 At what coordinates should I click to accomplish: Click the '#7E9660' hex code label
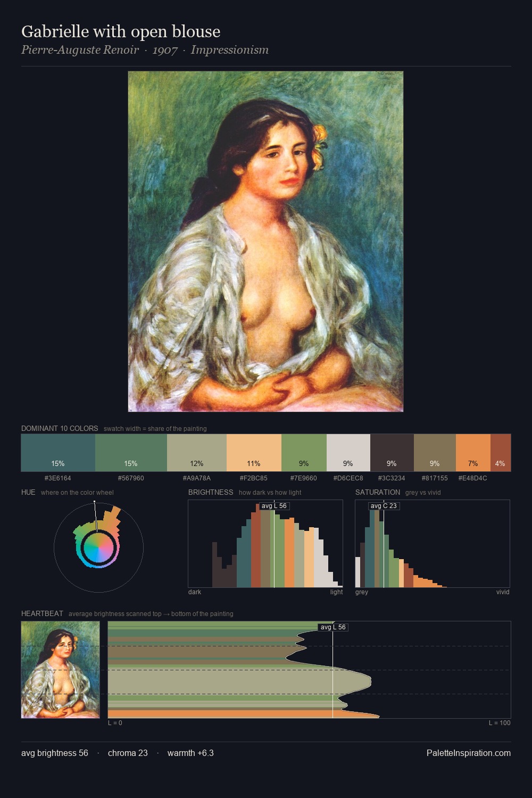304,478
